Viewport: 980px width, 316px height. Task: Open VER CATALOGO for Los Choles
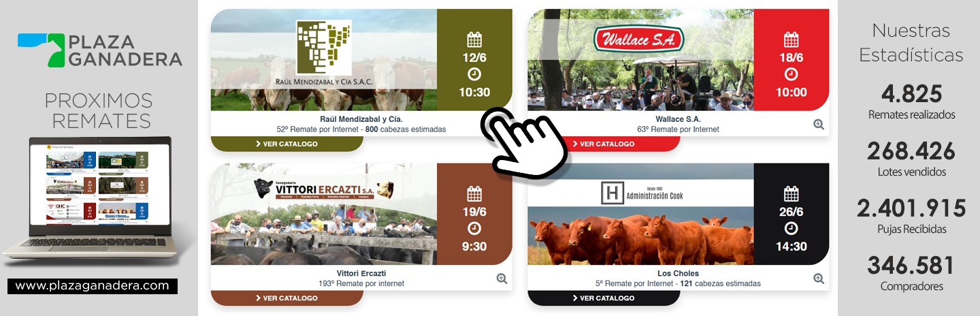click(604, 298)
